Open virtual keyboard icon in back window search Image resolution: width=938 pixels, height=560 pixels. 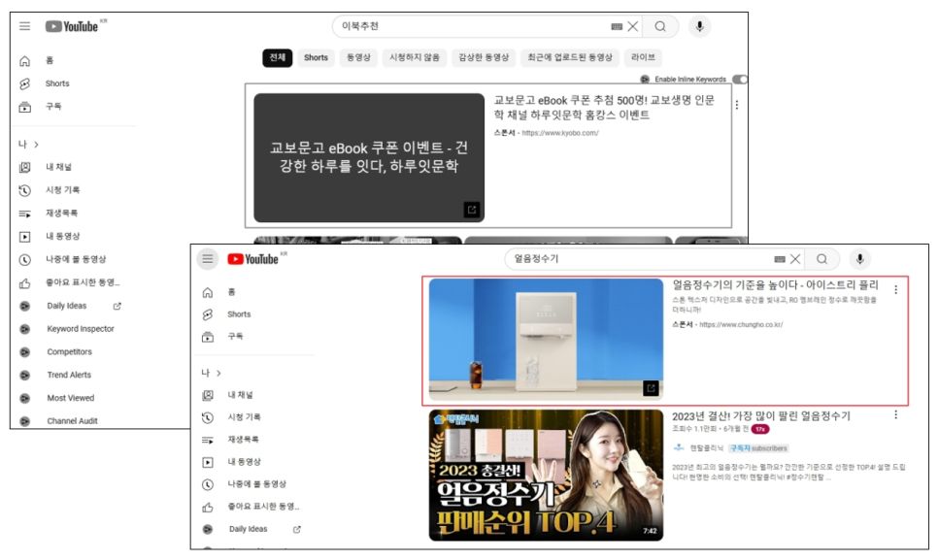617,26
